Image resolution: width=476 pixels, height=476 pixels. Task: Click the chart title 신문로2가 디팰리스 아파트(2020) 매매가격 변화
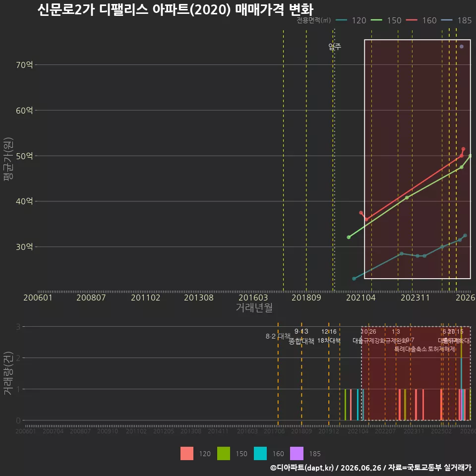click(175, 9)
